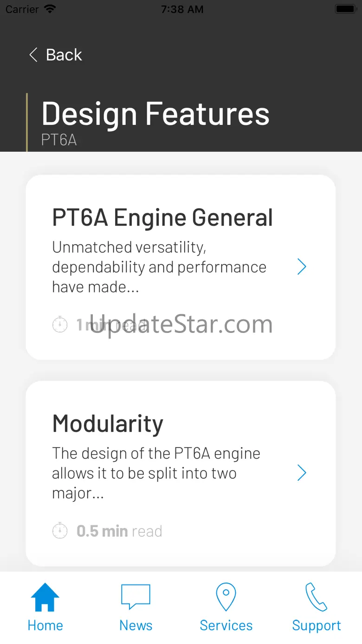Open the Support tab label
The width and height of the screenshot is (362, 644).
[x=316, y=625]
